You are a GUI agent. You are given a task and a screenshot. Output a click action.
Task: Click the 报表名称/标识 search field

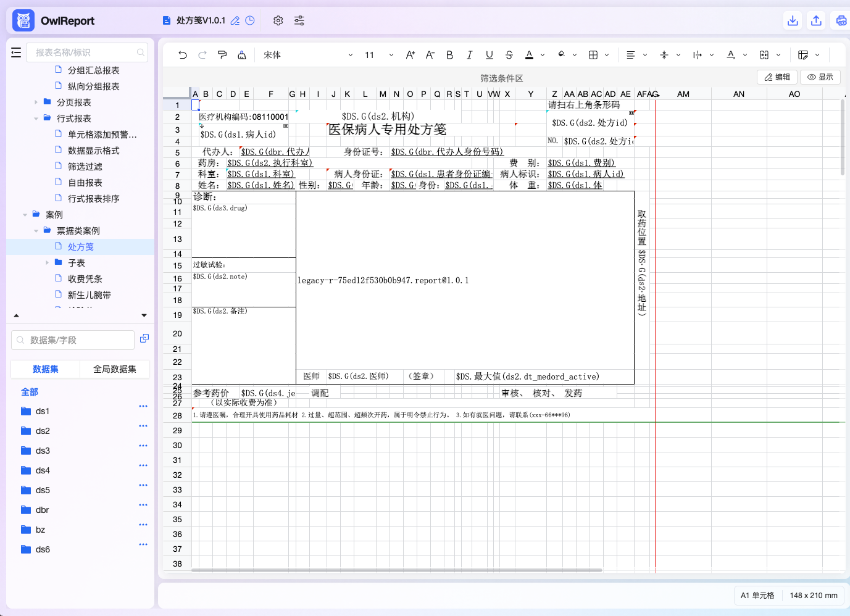(87, 52)
